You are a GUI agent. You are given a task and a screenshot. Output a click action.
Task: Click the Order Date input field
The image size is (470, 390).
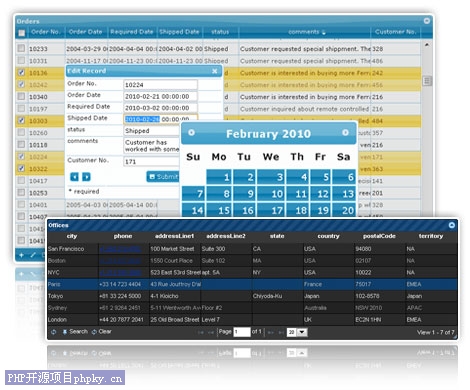(160, 96)
